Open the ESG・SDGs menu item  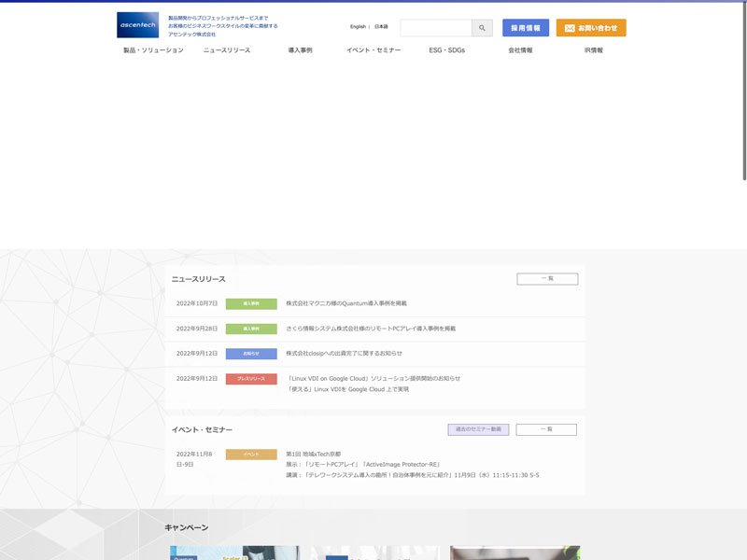[446, 50]
